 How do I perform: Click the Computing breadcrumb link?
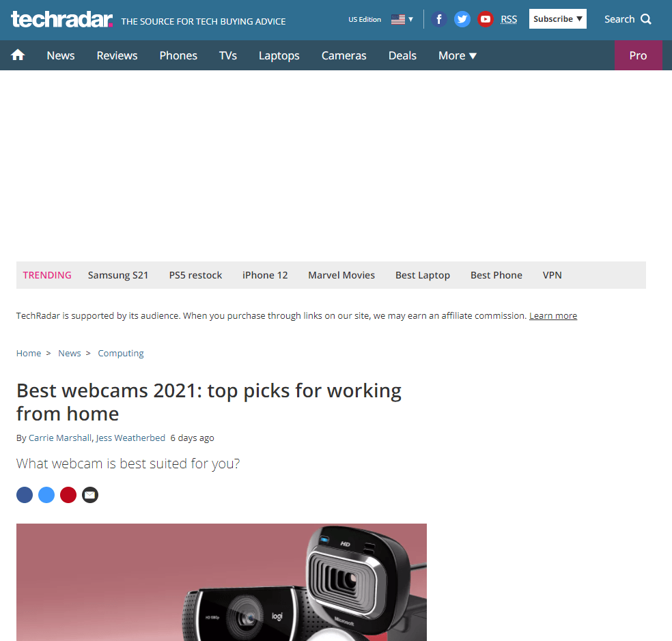click(x=121, y=354)
